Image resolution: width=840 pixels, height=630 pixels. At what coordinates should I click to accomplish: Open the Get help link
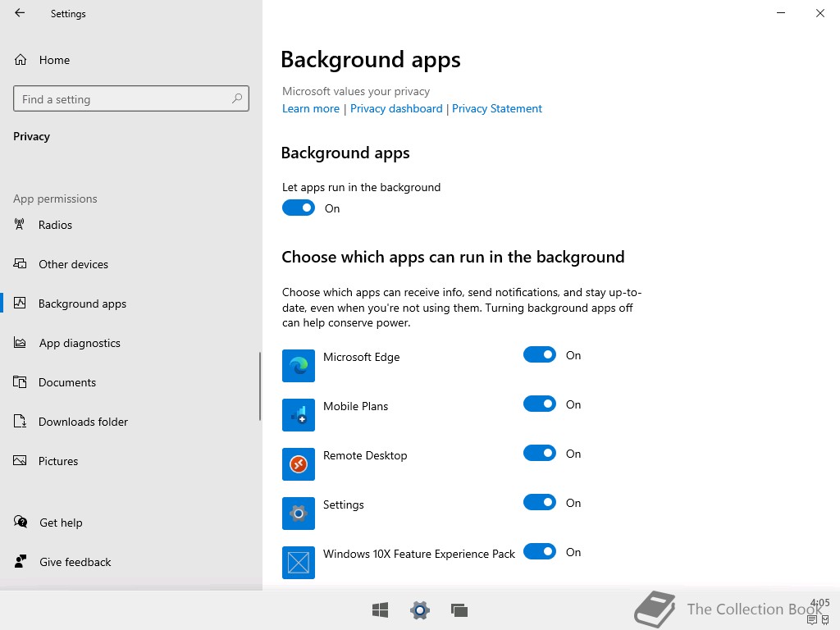tap(61, 523)
